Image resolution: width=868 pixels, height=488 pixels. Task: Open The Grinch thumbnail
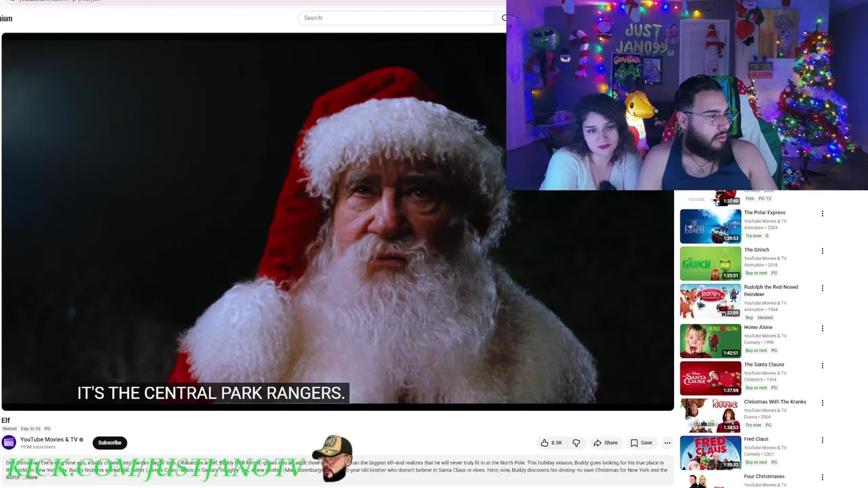point(711,263)
